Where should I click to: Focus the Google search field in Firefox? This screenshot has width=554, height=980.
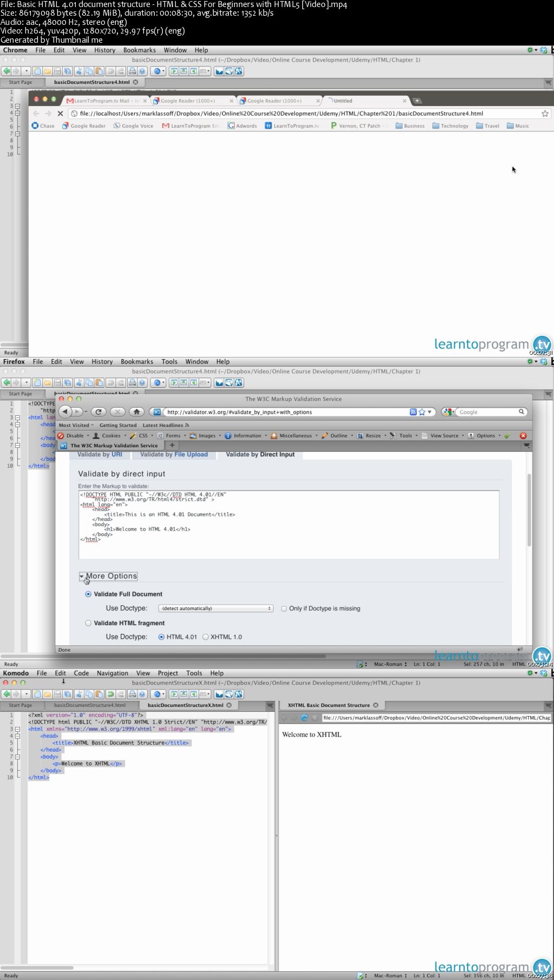[487, 412]
